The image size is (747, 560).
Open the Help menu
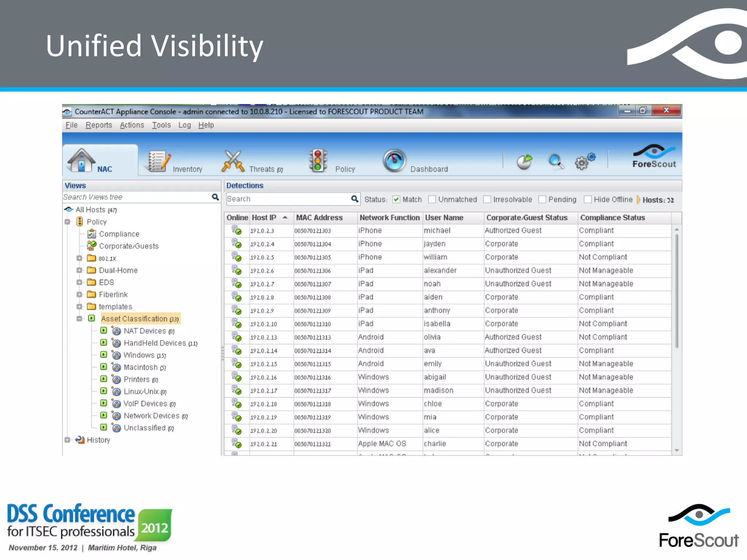point(206,125)
